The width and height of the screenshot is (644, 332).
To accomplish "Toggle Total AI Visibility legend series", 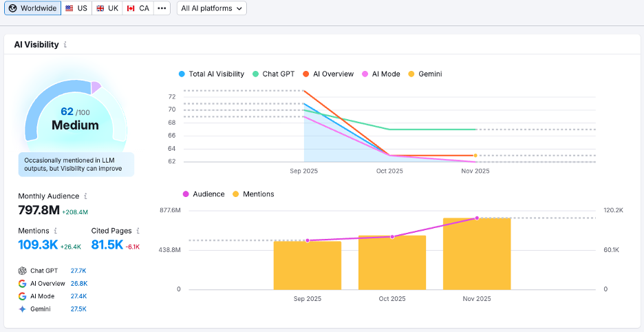I will click(211, 74).
